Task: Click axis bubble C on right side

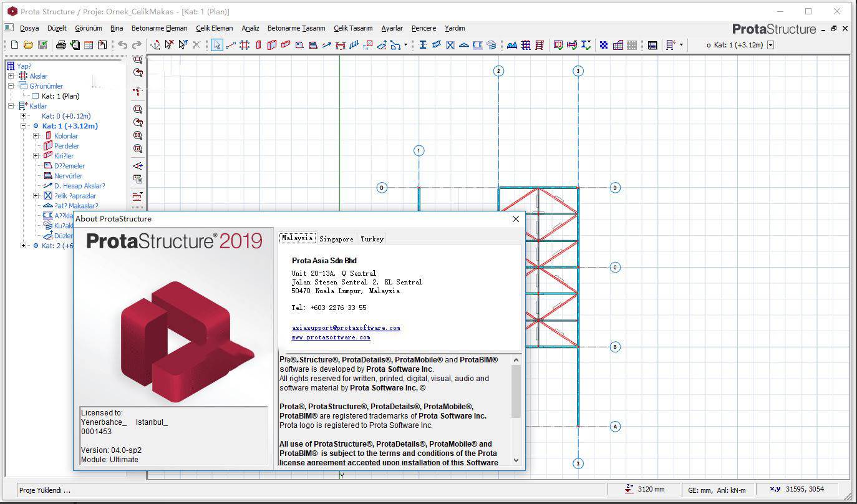Action: (615, 267)
